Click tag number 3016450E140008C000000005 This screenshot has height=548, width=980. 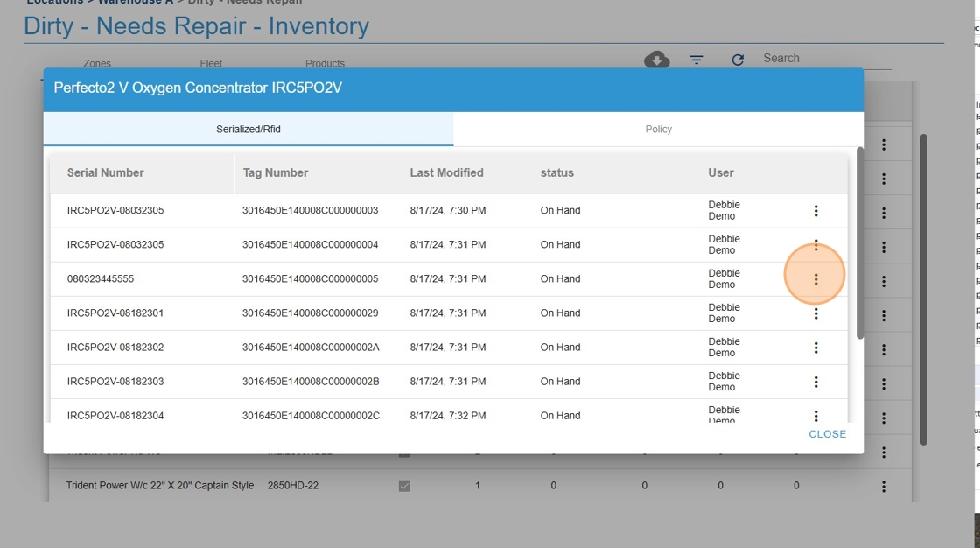tap(311, 279)
